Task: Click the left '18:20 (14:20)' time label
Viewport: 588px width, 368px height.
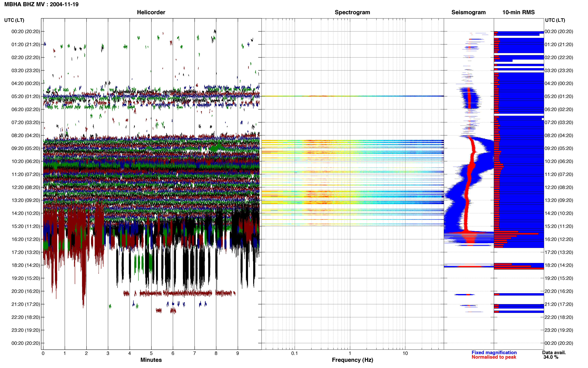Action: (26, 265)
